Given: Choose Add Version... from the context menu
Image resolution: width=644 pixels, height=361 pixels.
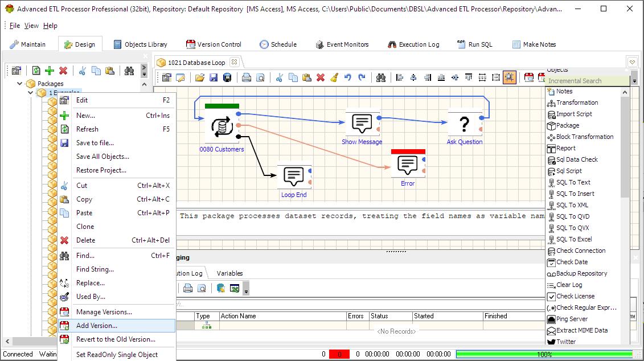Looking at the screenshot, I should point(117,326).
